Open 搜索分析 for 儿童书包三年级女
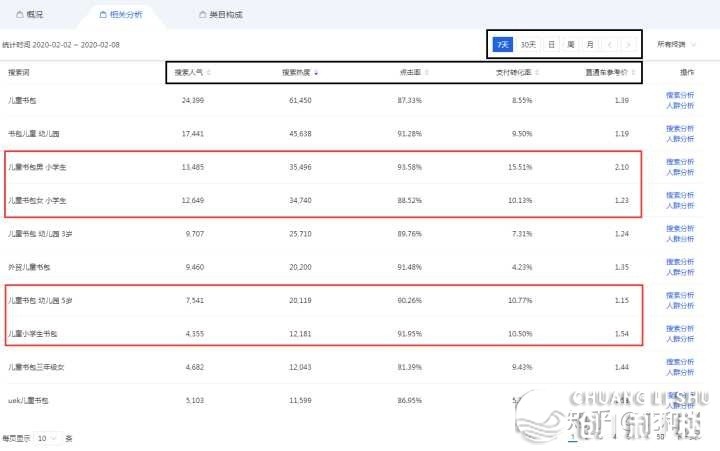720x451 pixels. pos(680,362)
